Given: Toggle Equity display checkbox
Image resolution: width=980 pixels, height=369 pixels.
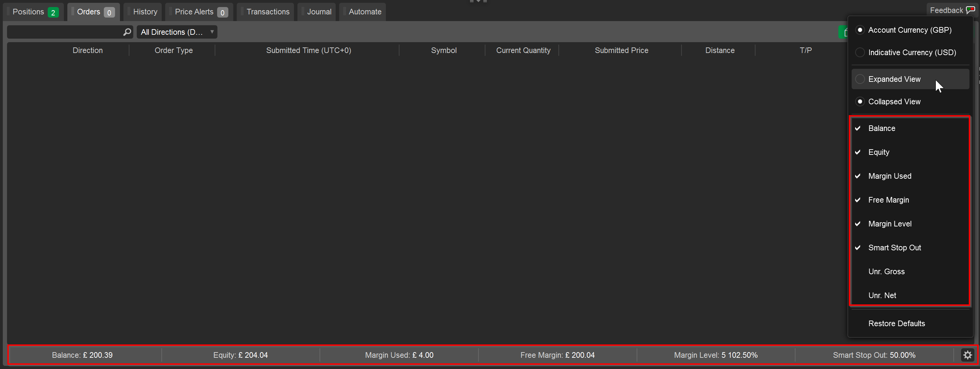Looking at the screenshot, I should (x=910, y=152).
